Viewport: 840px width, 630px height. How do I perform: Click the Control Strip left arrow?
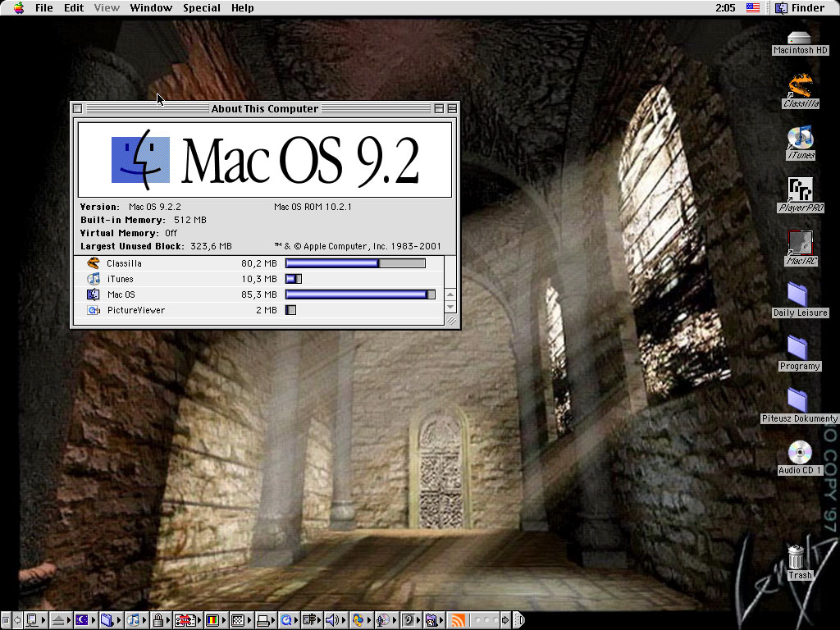click(x=17, y=620)
